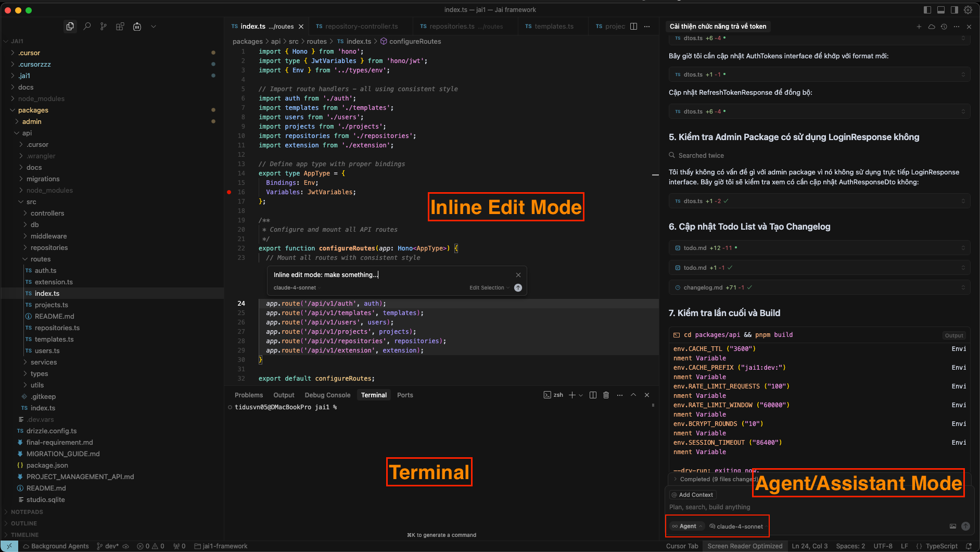Open the Extensions view icon
The image size is (980, 552).
pyautogui.click(x=120, y=26)
